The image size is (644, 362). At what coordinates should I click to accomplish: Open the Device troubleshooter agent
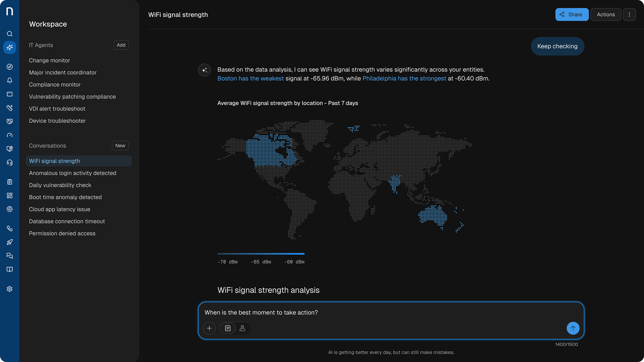coord(57,121)
